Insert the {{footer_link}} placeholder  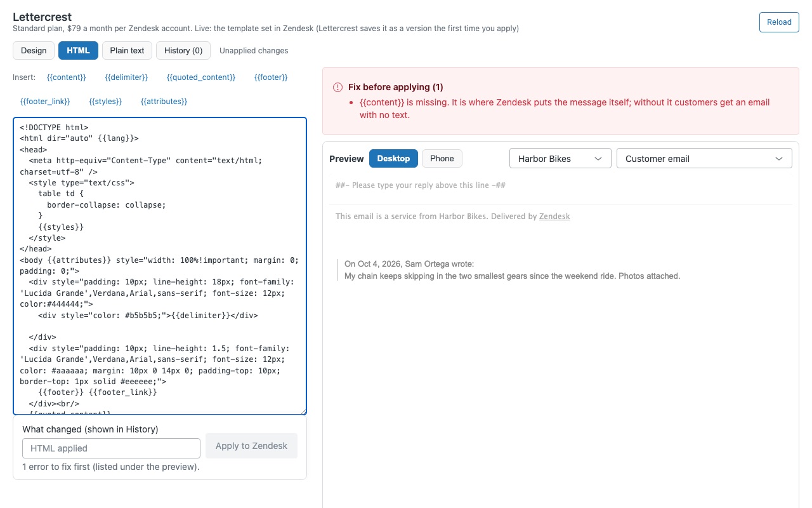[45, 101]
